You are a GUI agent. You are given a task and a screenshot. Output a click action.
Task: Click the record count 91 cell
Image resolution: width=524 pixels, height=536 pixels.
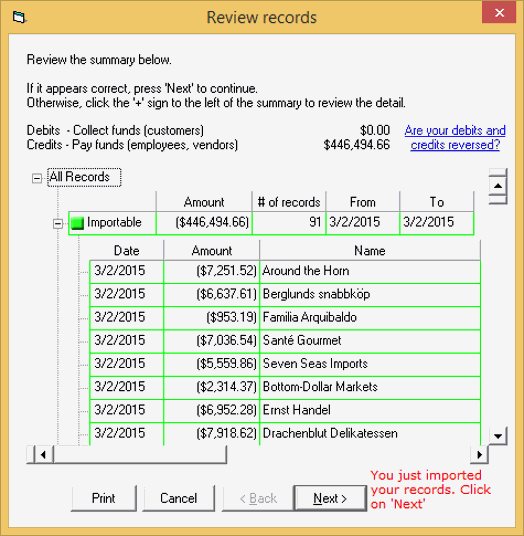tap(289, 223)
